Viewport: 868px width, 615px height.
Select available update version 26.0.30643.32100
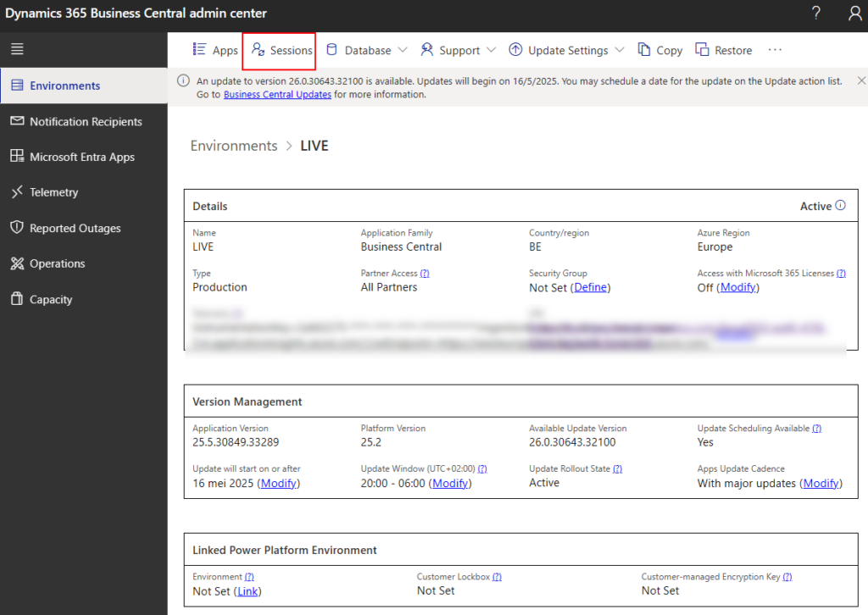click(572, 442)
